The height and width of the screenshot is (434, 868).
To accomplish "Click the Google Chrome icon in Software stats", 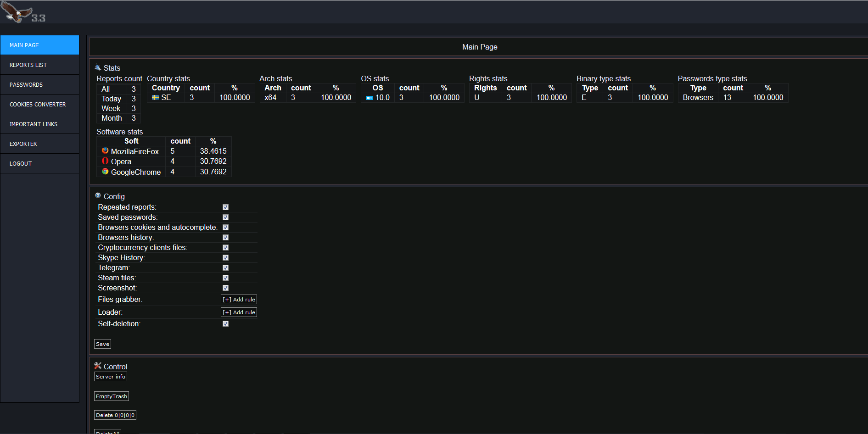I will point(105,172).
